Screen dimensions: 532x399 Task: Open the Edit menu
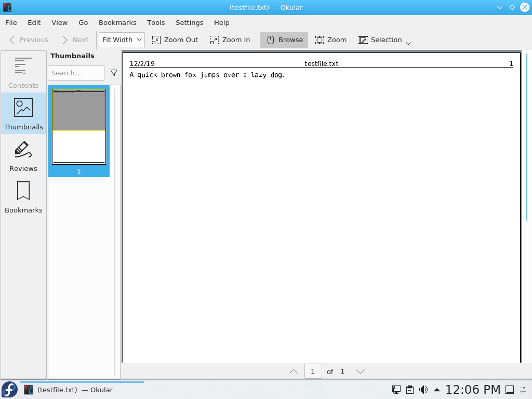(34, 23)
